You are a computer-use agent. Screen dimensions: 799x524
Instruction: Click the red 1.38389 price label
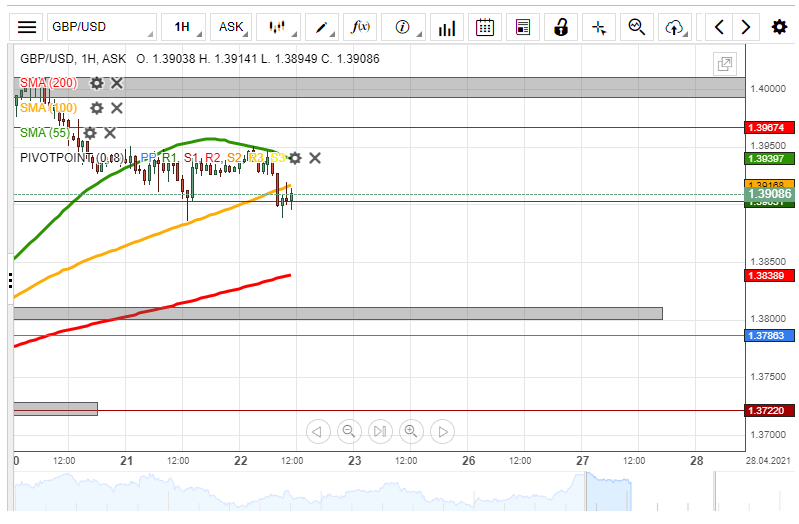tap(769, 276)
